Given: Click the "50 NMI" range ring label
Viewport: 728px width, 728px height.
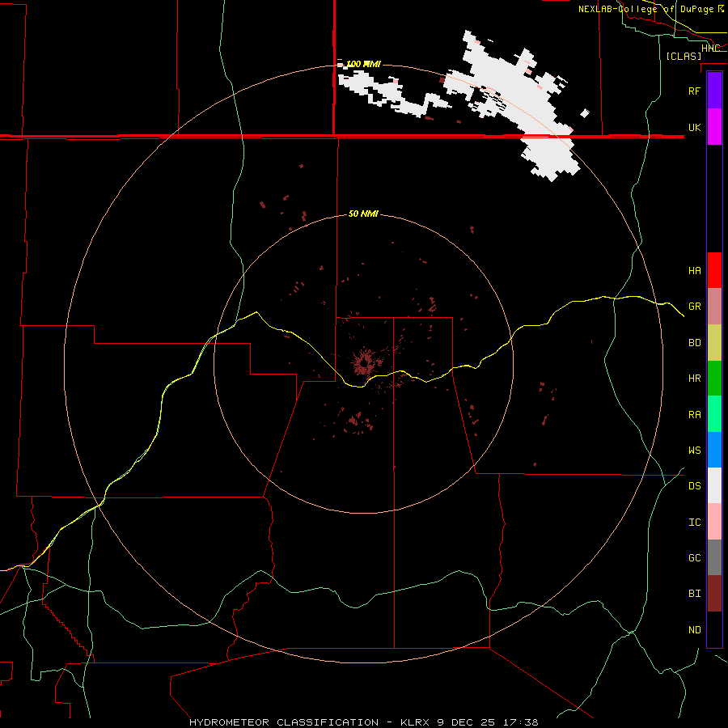Looking at the screenshot, I should pos(363,214).
